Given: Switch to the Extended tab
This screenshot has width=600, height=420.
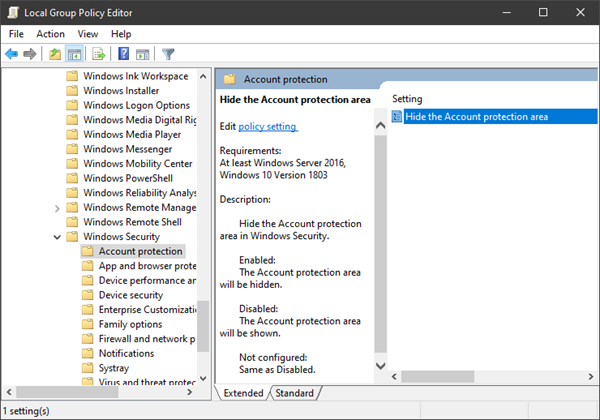Looking at the screenshot, I should [243, 393].
